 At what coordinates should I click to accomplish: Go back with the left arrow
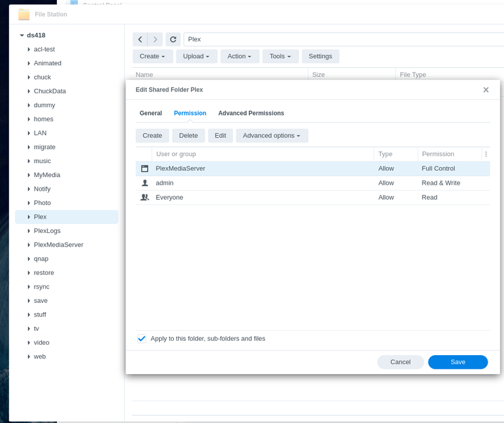140,39
